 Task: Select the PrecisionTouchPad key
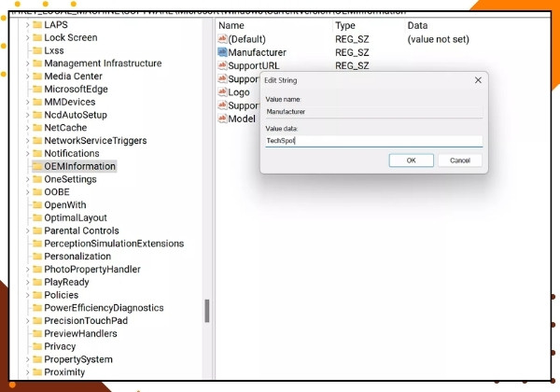tap(86, 320)
